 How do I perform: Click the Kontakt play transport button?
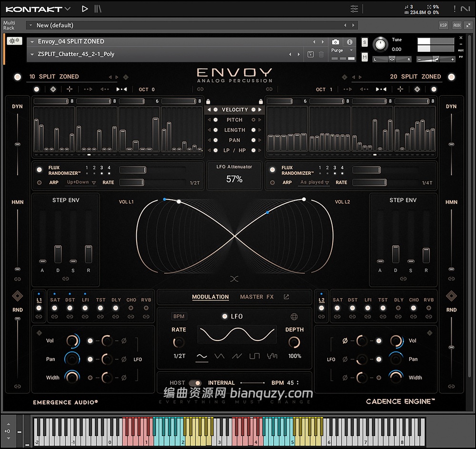85,9
